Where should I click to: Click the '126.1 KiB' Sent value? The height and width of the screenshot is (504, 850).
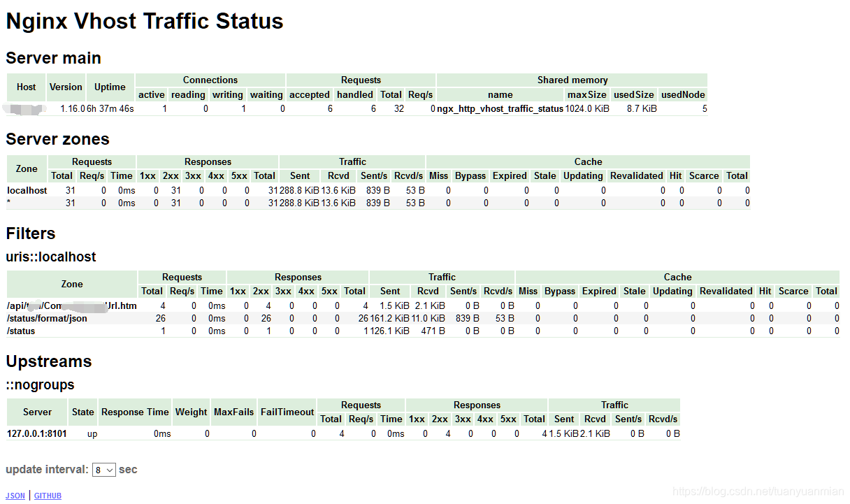click(x=390, y=331)
